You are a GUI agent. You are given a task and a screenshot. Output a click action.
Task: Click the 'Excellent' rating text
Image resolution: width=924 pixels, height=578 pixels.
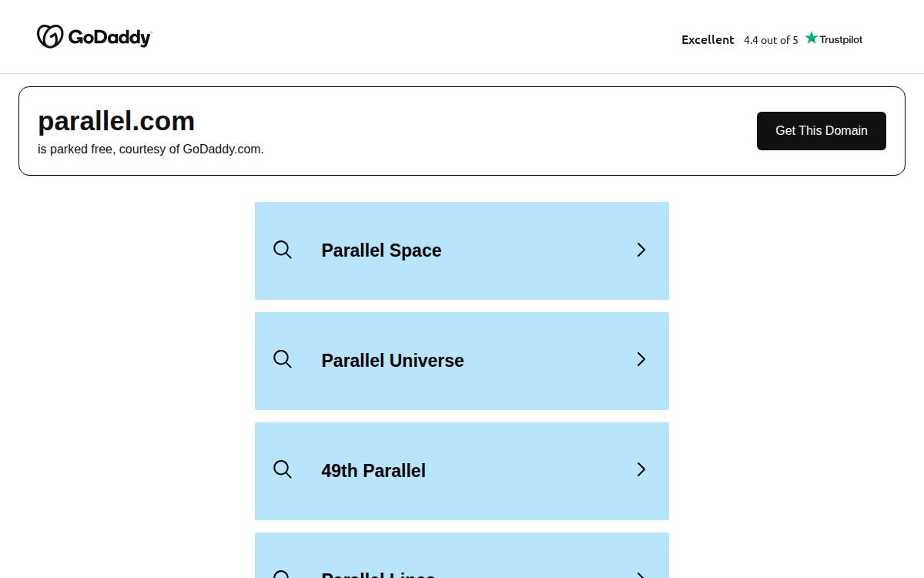(708, 39)
